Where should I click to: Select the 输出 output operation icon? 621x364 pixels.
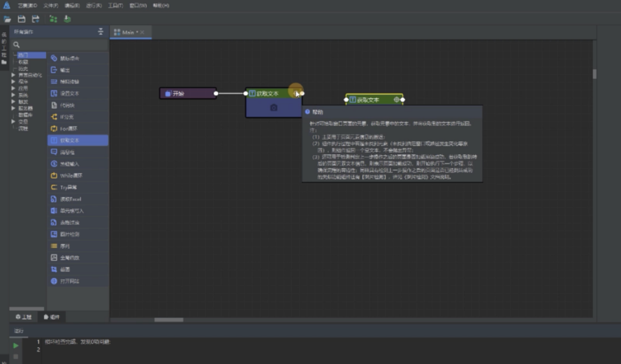click(54, 70)
